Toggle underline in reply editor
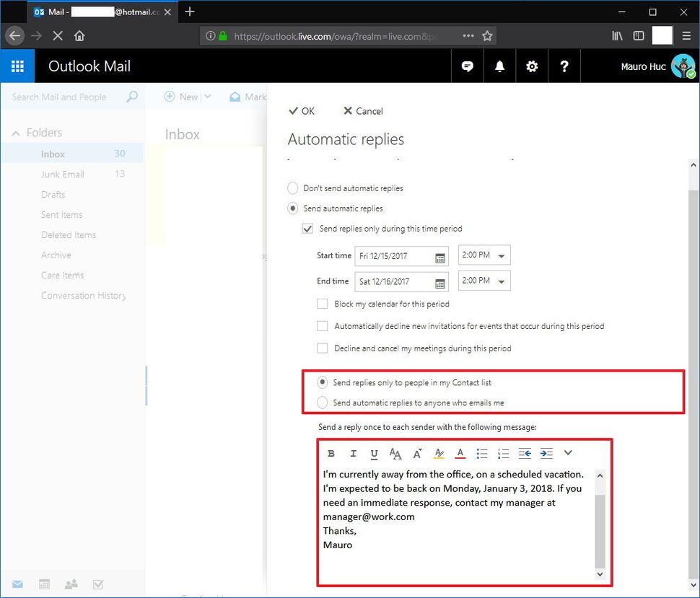The width and height of the screenshot is (700, 598). (x=374, y=454)
